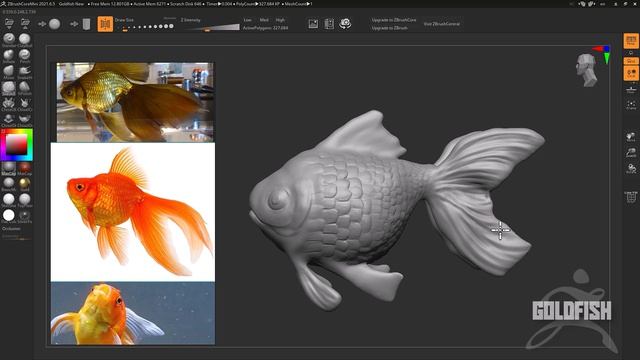The height and width of the screenshot is (360, 640).
Task: Set resolution to Med
Action: click(x=264, y=20)
